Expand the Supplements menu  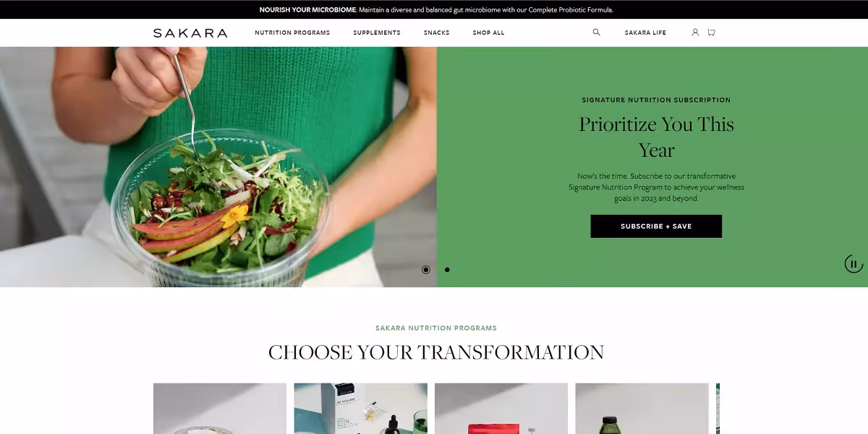(x=377, y=33)
